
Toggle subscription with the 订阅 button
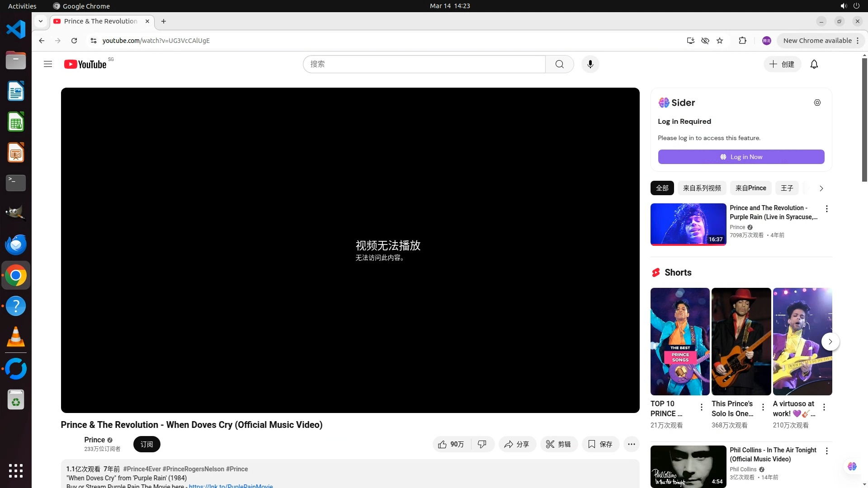(x=146, y=444)
